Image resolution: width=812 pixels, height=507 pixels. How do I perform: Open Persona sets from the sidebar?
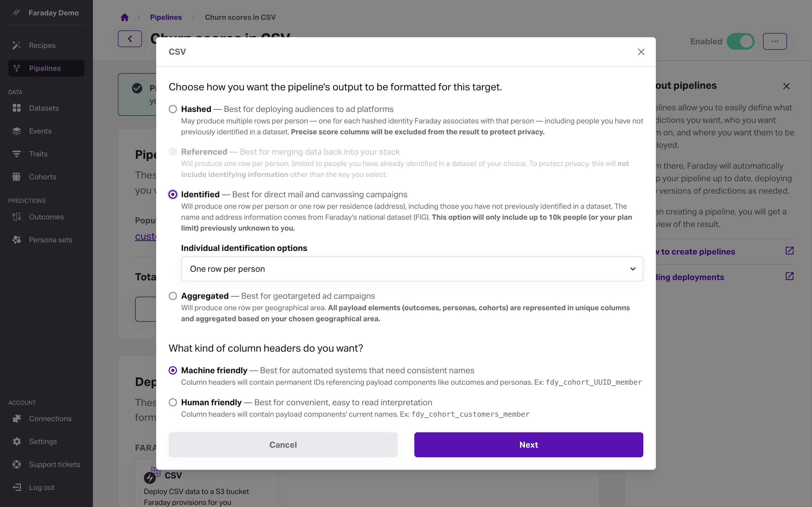(x=50, y=240)
